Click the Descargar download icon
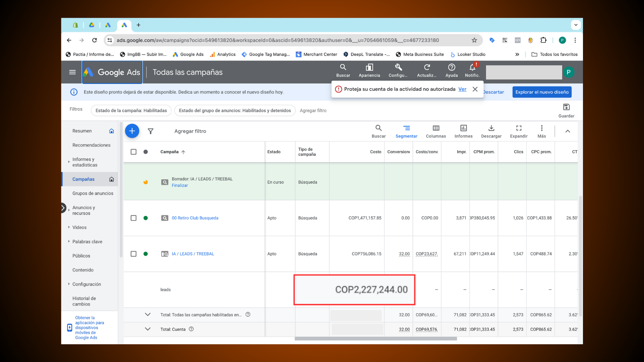This screenshot has width=644, height=362. tap(491, 128)
